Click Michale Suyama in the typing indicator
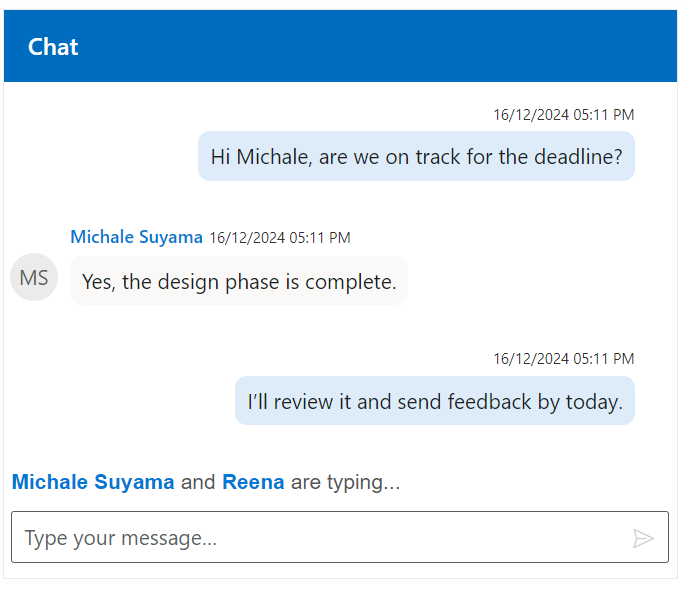 coord(93,482)
